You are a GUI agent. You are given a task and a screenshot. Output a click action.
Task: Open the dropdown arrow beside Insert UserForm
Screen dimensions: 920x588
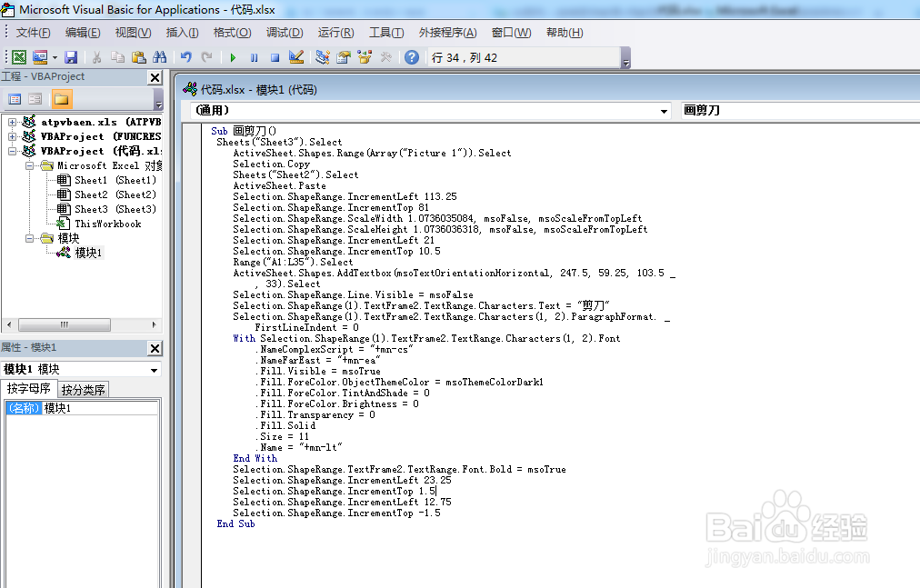click(x=55, y=57)
